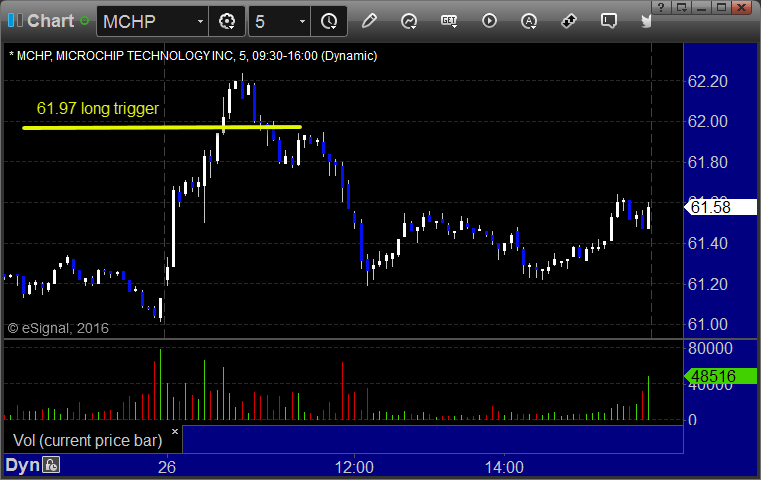Viewport: 761px width, 480px height.
Task: Click the 61.40 price scale label
Action: (708, 243)
